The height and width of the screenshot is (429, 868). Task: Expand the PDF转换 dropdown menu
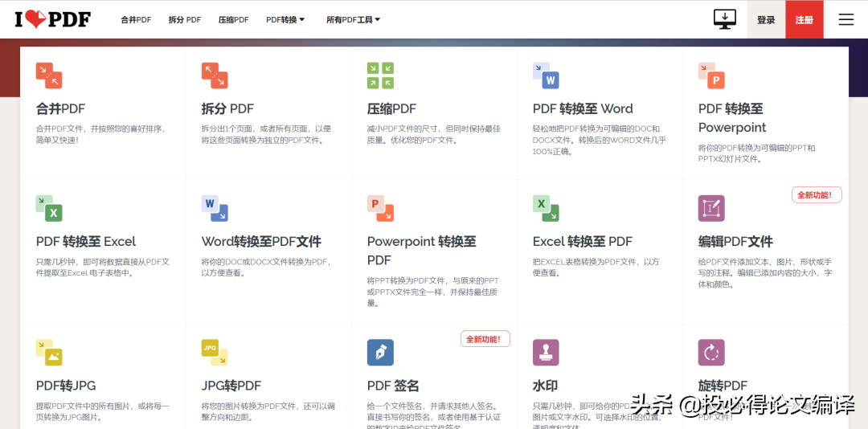coord(285,20)
